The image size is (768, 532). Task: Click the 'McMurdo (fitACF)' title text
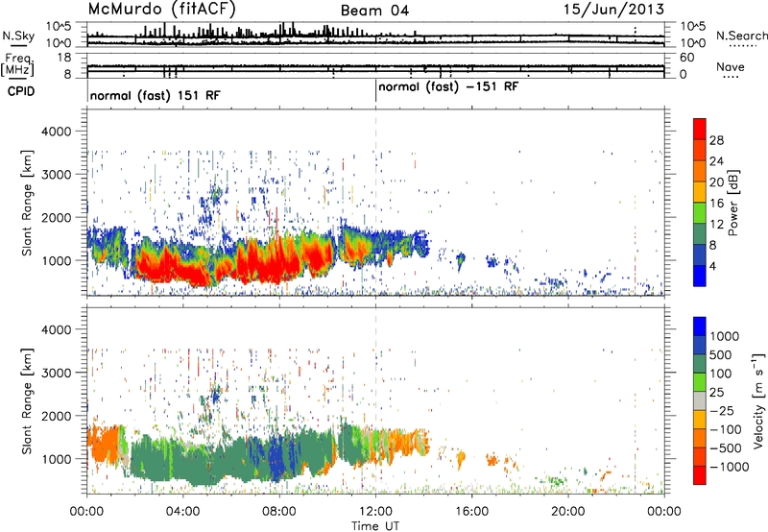(162, 9)
